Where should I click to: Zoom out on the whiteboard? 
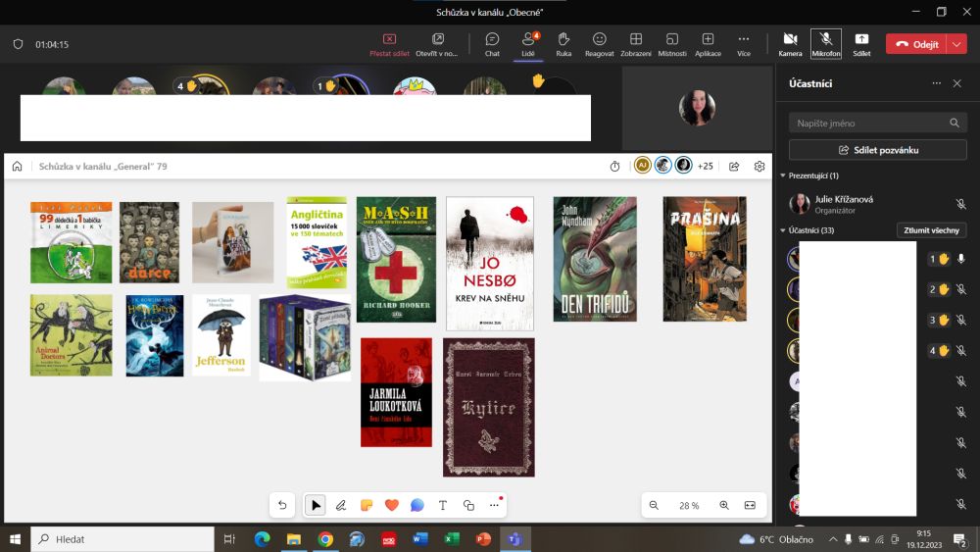coord(654,505)
